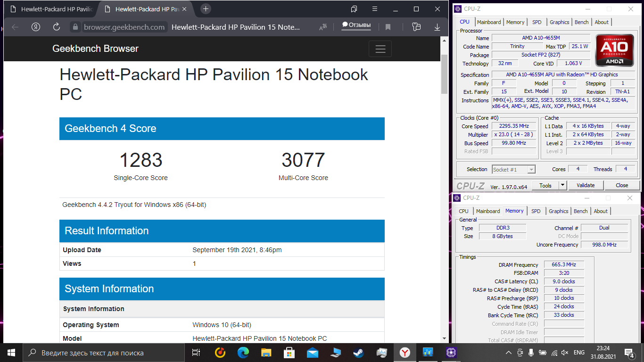Click the page vertical scrollbar thumb
The width and height of the screenshot is (644, 362).
click(x=444, y=74)
